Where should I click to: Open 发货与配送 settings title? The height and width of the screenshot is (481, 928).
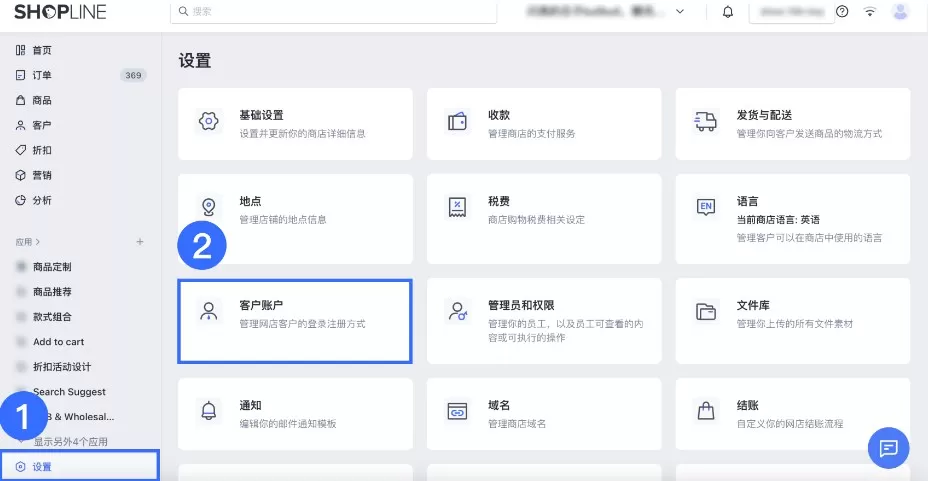pos(764,115)
